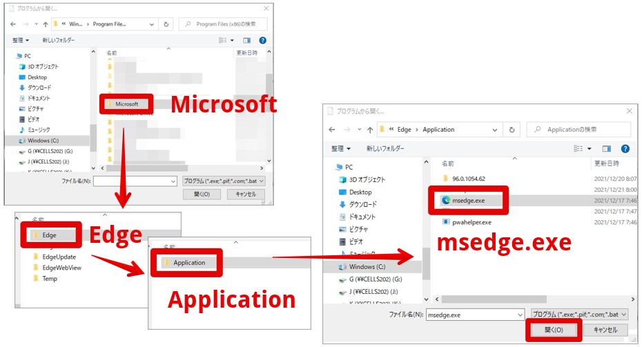Click the file name field containing msedge.exe
This screenshot has width=644, height=347.
click(x=475, y=315)
